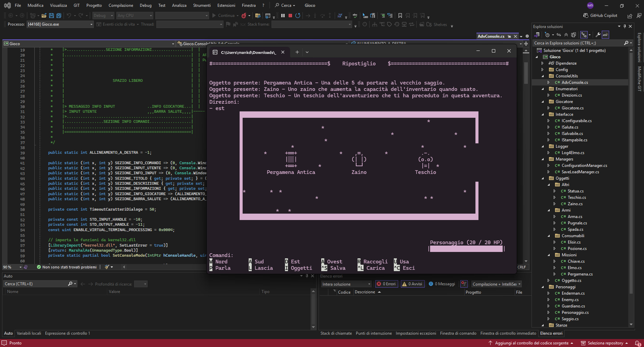Open the Estensioni menu

click(226, 5)
